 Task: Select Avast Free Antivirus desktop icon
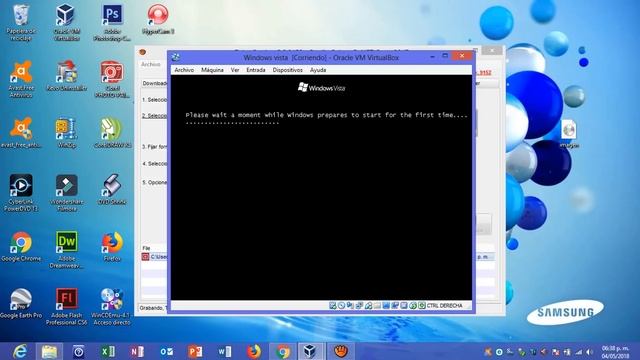[x=21, y=79]
